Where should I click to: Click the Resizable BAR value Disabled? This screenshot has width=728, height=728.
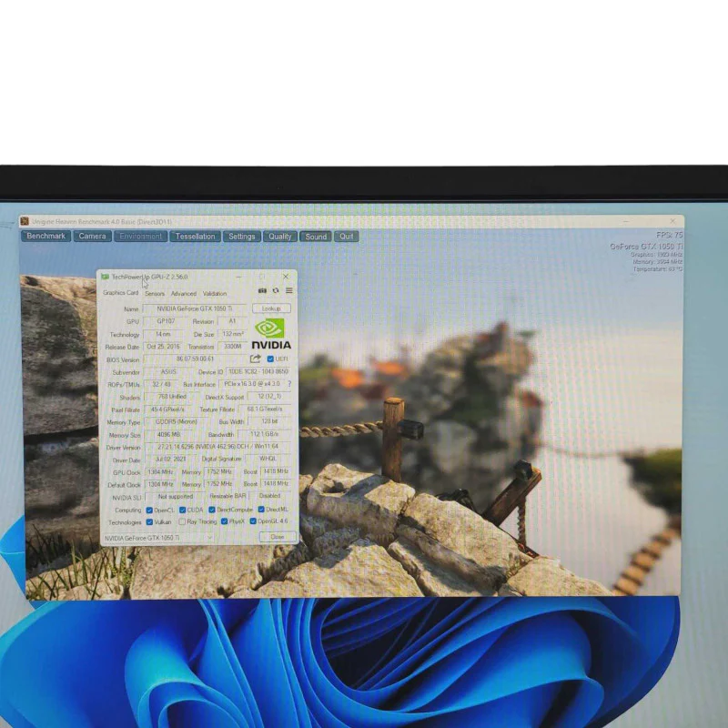tap(269, 496)
